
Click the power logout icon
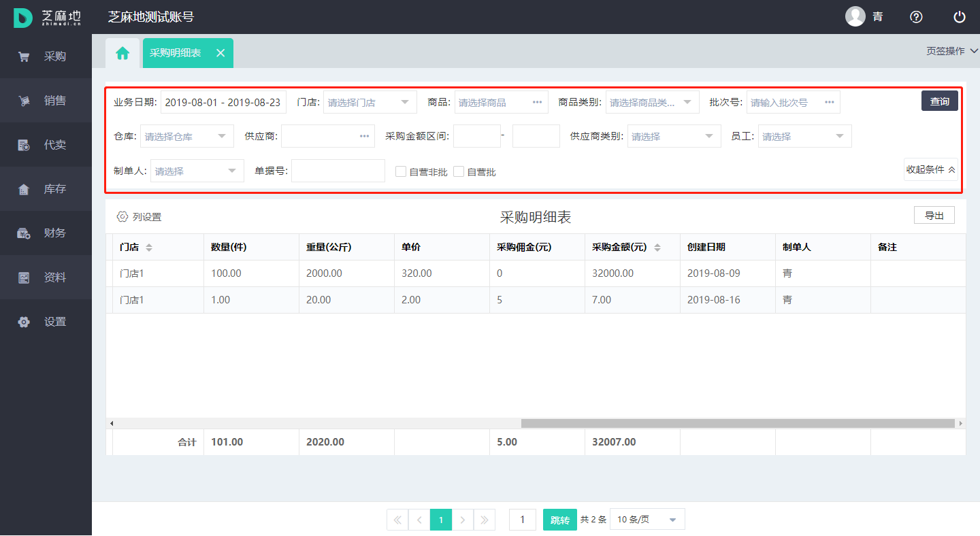pos(960,17)
